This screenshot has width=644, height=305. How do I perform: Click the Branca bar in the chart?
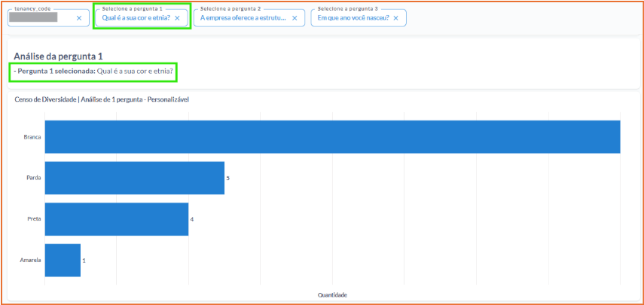(331, 136)
